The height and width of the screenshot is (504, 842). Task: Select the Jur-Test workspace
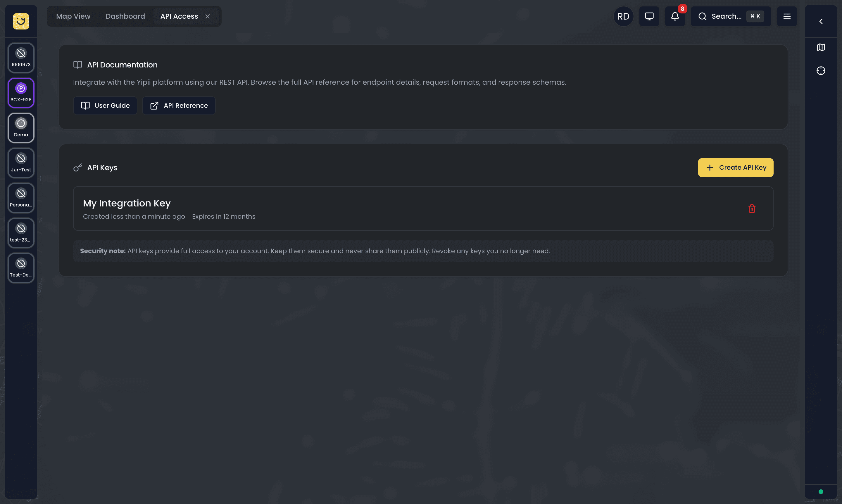pyautogui.click(x=21, y=162)
